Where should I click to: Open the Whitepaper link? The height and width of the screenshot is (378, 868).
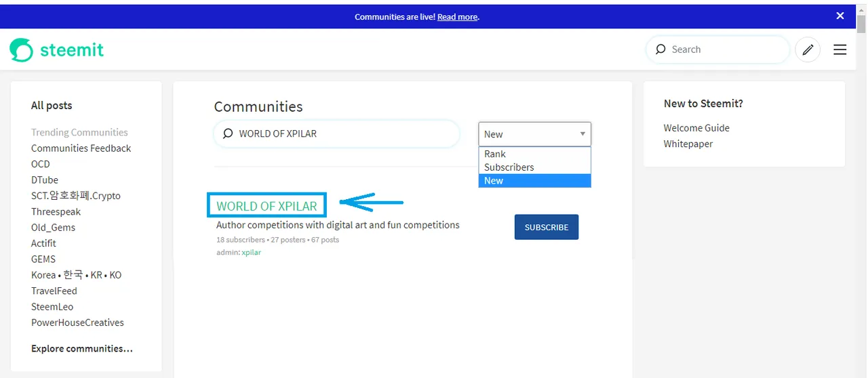(x=688, y=144)
